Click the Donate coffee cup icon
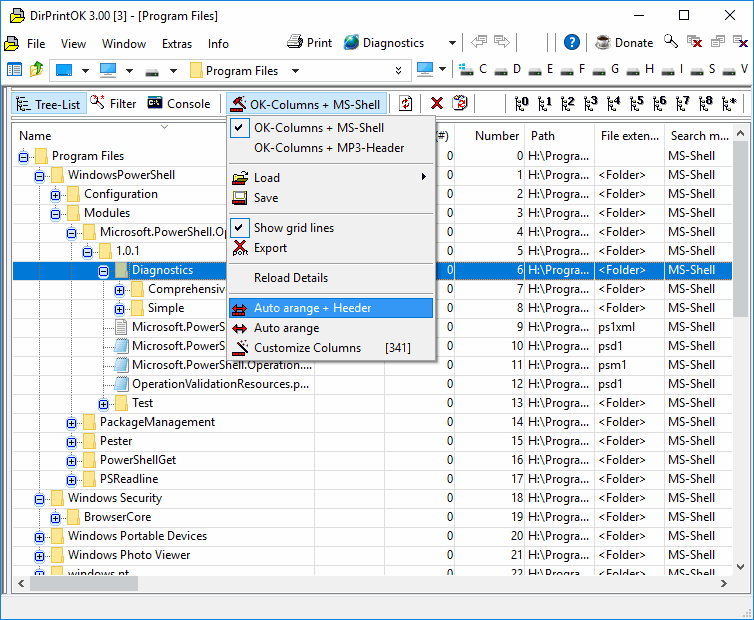This screenshot has width=754, height=620. (x=603, y=42)
